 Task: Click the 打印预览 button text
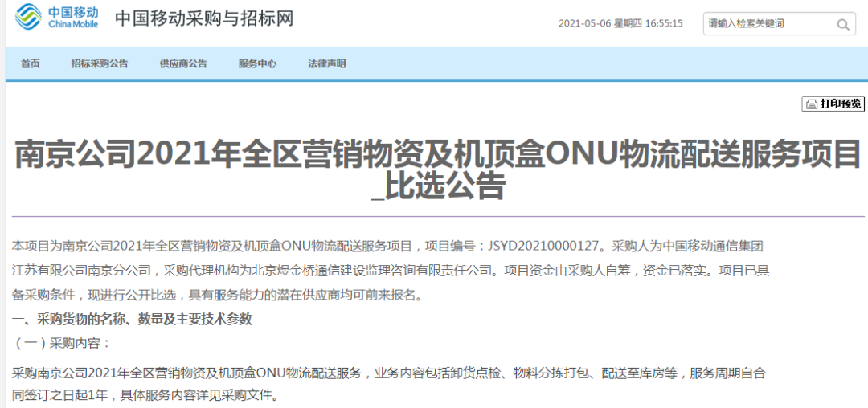pos(841,104)
